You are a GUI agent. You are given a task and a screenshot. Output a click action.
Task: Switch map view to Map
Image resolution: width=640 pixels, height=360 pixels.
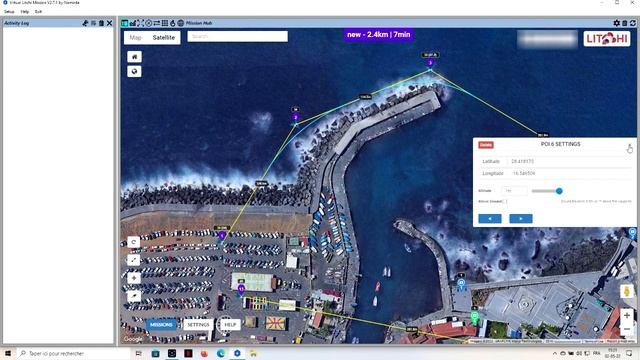click(136, 38)
